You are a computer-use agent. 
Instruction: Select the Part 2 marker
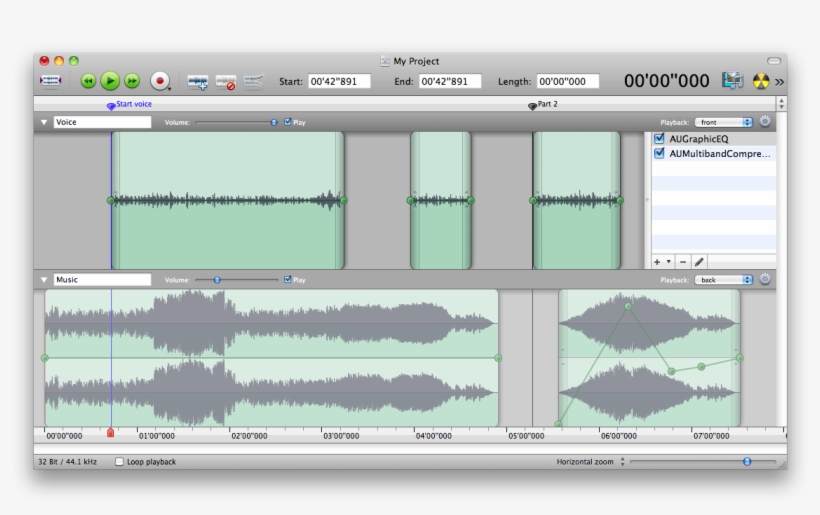[x=532, y=106]
